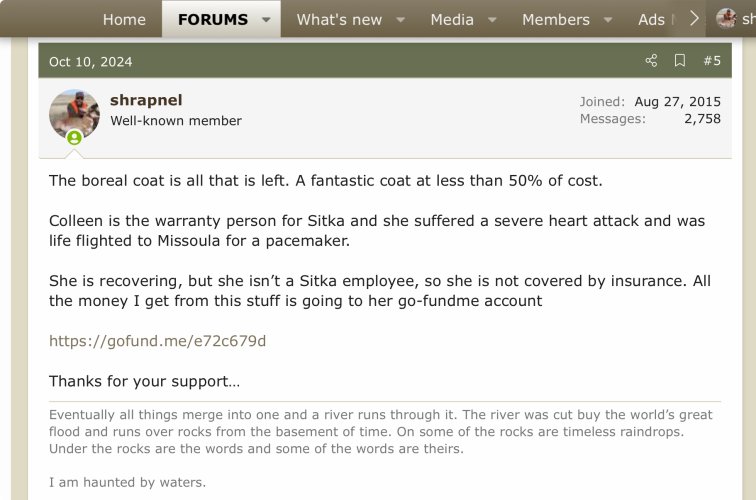The width and height of the screenshot is (756, 500).
Task: Click shrapnel's profile avatar picture
Action: (74, 114)
